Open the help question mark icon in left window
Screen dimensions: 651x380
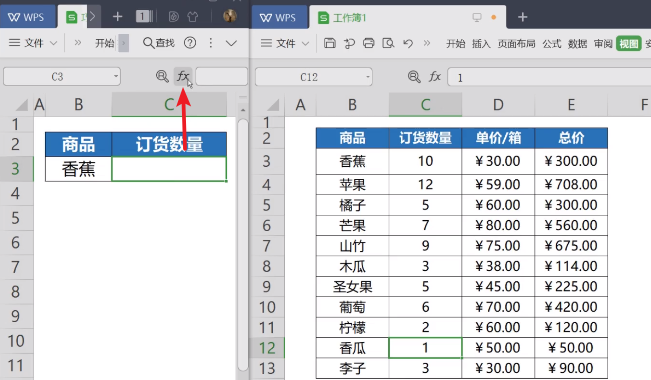coord(190,43)
